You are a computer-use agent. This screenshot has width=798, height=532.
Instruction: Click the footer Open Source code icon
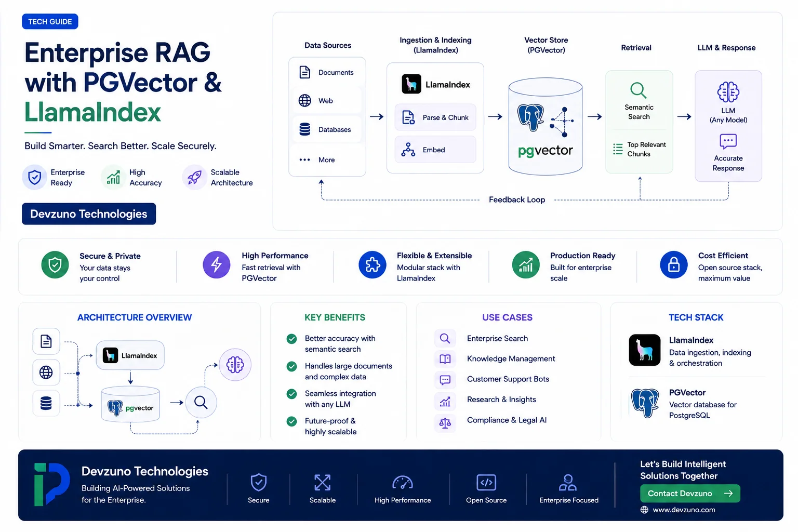coord(486,483)
